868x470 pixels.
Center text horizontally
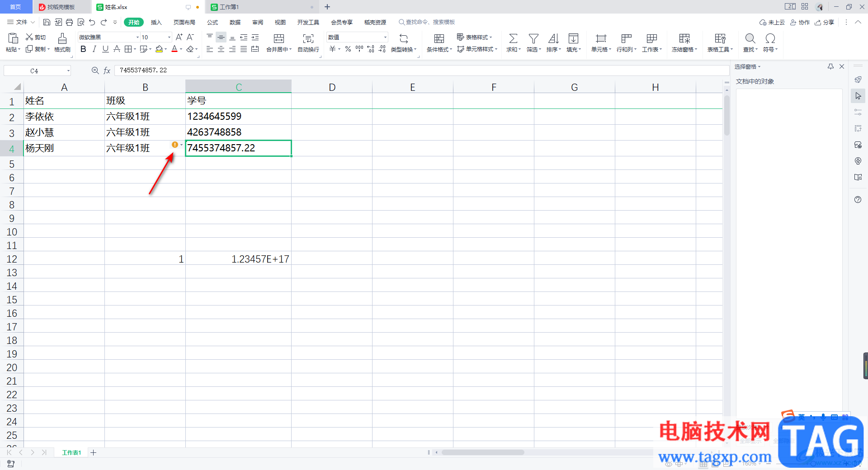click(221, 49)
